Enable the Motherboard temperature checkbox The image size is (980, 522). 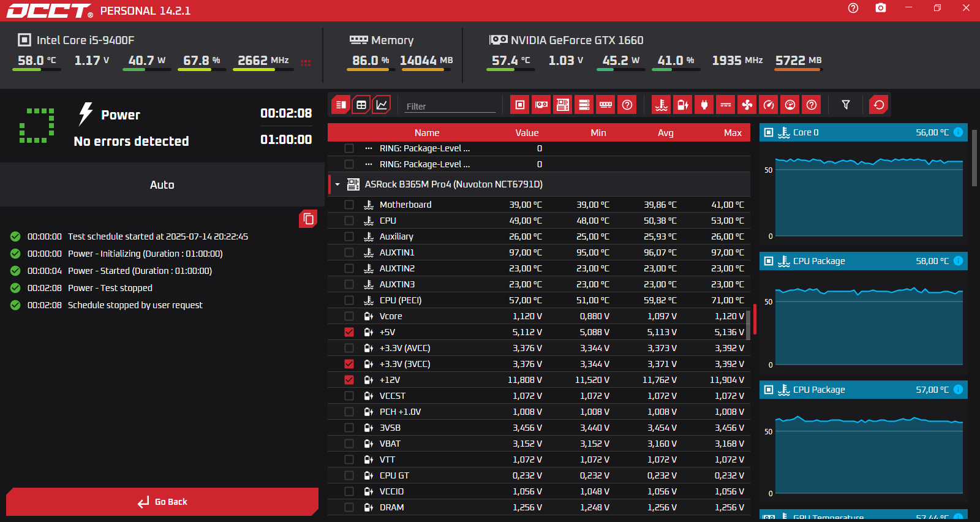pos(349,205)
